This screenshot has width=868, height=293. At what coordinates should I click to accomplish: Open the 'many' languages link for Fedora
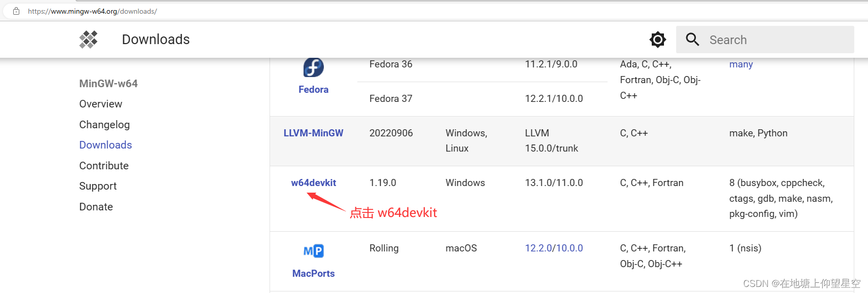point(741,64)
